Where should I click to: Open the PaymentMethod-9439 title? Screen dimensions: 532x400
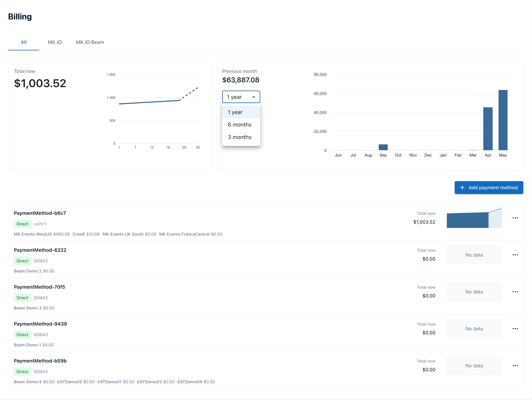pos(40,324)
